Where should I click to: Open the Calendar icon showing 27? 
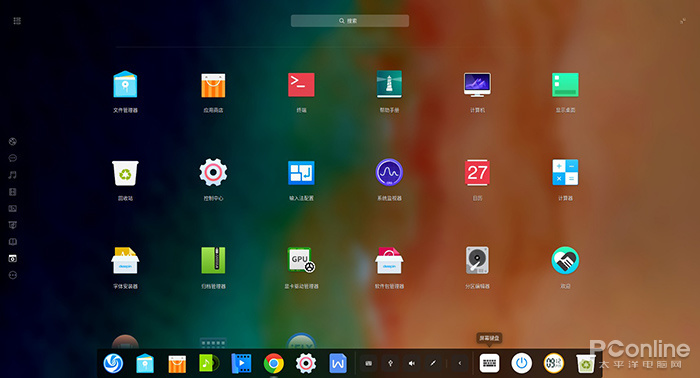point(477,172)
